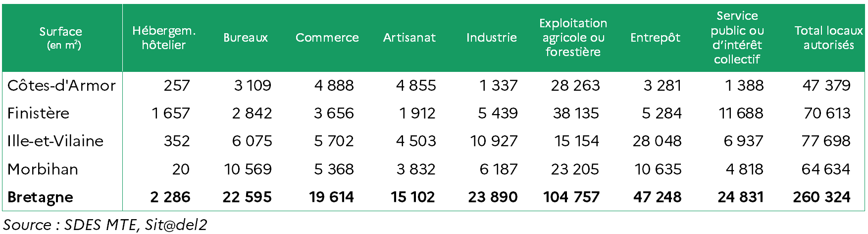The width and height of the screenshot is (868, 234).
Task: Click the Ille-et-Vilaine row label
Action: pyautogui.click(x=55, y=141)
